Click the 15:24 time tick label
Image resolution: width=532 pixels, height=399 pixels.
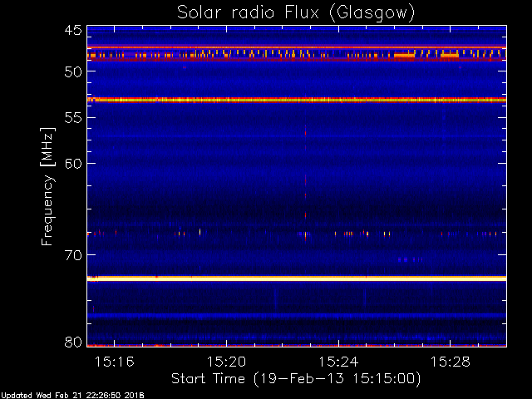pyautogui.click(x=338, y=362)
